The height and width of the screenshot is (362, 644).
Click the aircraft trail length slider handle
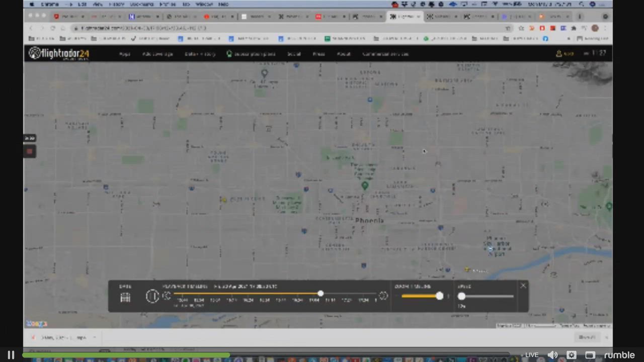click(439, 296)
